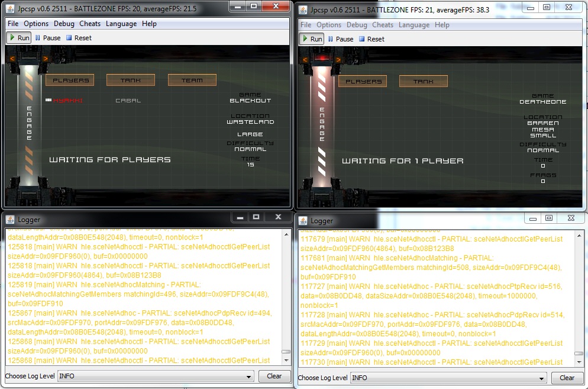Open the Options menu in left window
Viewport: 588px width, 389px height.
click(36, 24)
